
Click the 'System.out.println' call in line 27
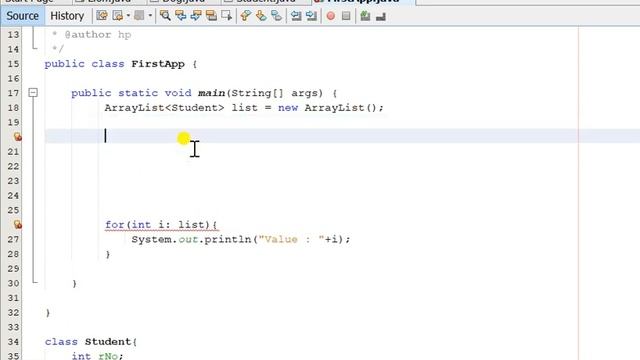point(191,240)
